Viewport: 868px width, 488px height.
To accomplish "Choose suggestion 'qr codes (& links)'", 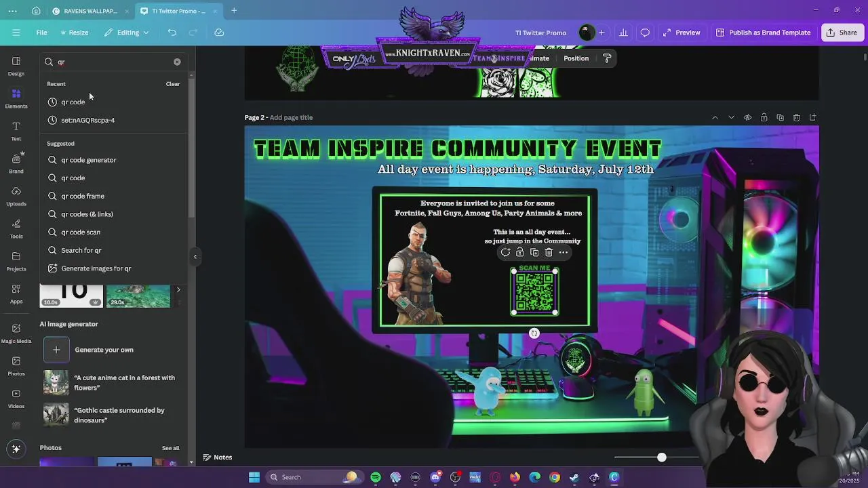I will (x=113, y=214).
